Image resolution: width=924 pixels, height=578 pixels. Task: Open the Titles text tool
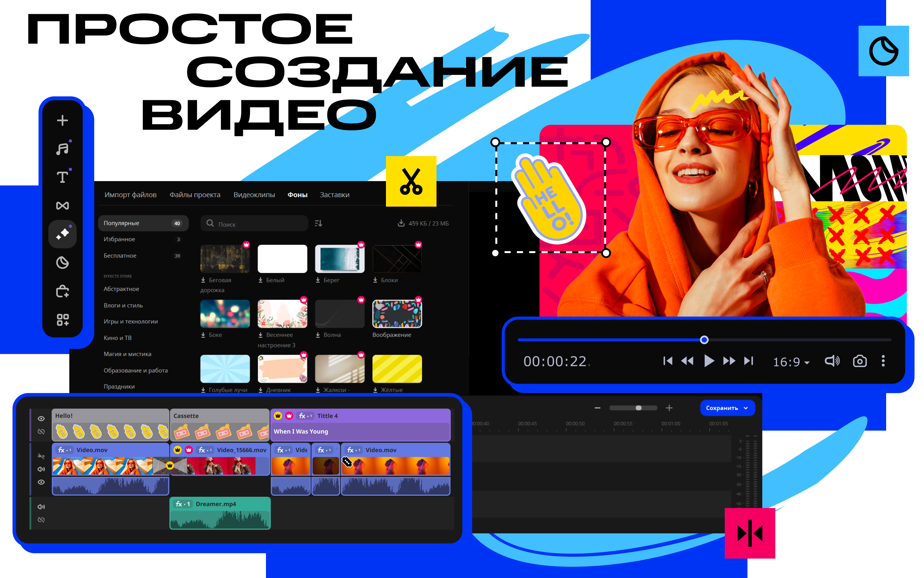(x=62, y=177)
